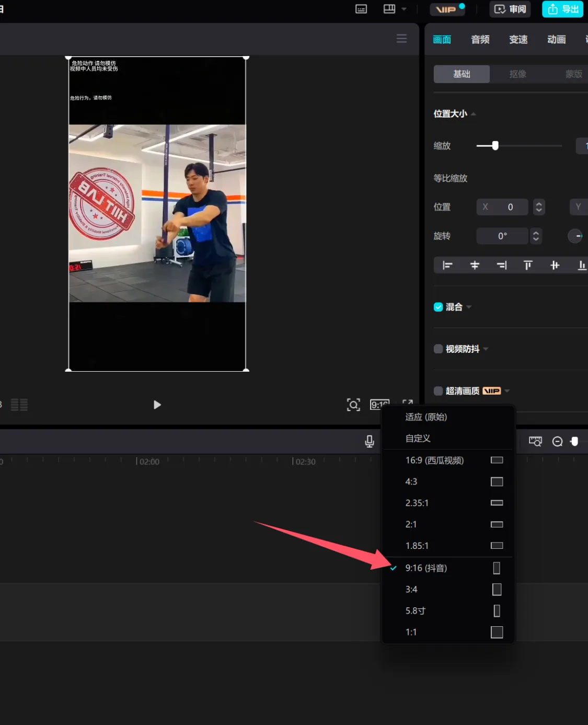This screenshot has height=725, width=588.
Task: Select the 3:4 aspect ratio
Action: 448,590
